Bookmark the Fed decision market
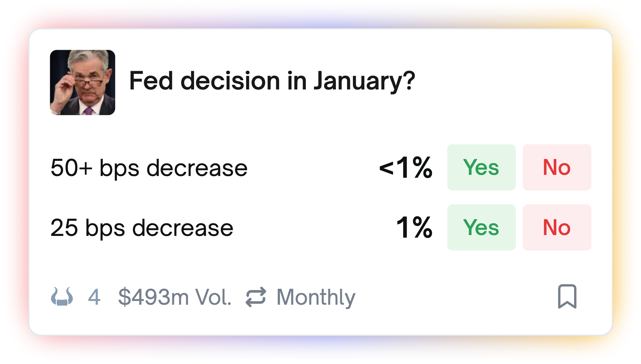 [567, 296]
